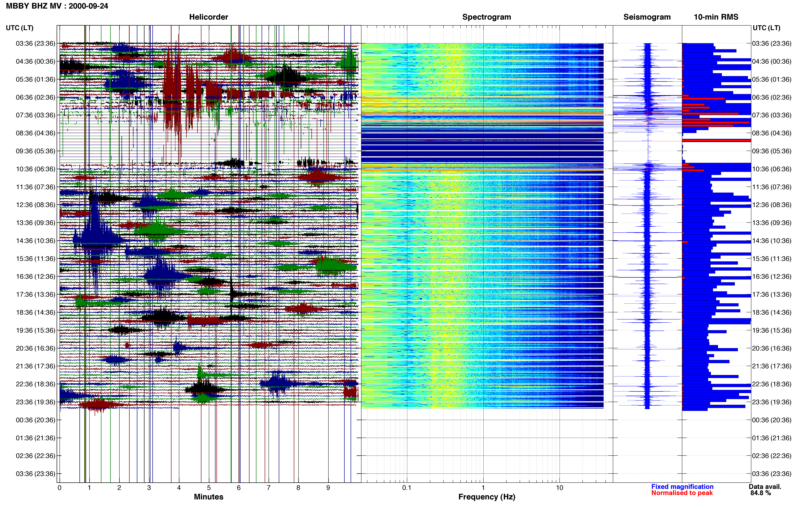
Task: Select the Seismogram panel heading
Action: [647, 17]
